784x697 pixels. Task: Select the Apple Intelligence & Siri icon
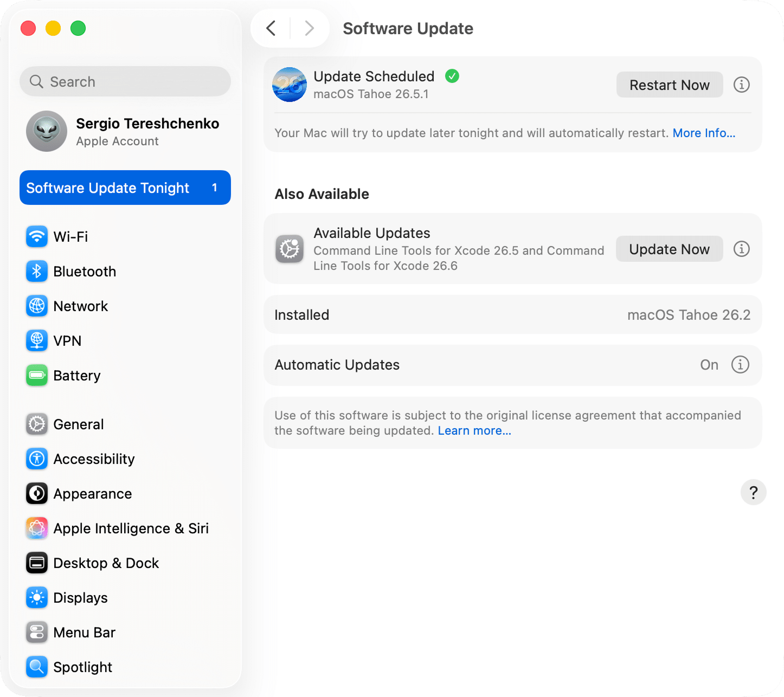coord(37,528)
